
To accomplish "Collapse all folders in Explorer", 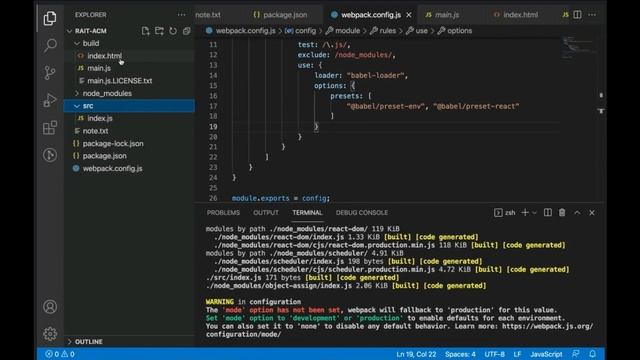I will pos(187,31).
